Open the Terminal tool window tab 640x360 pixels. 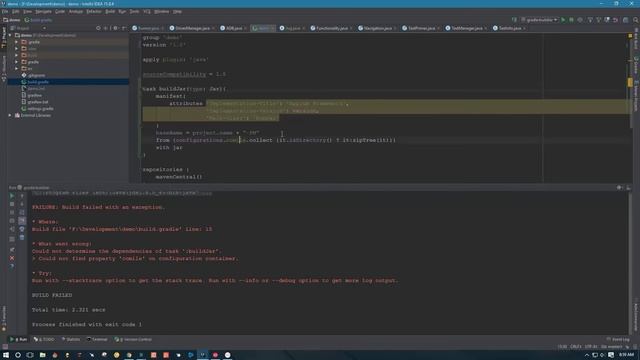click(97, 339)
